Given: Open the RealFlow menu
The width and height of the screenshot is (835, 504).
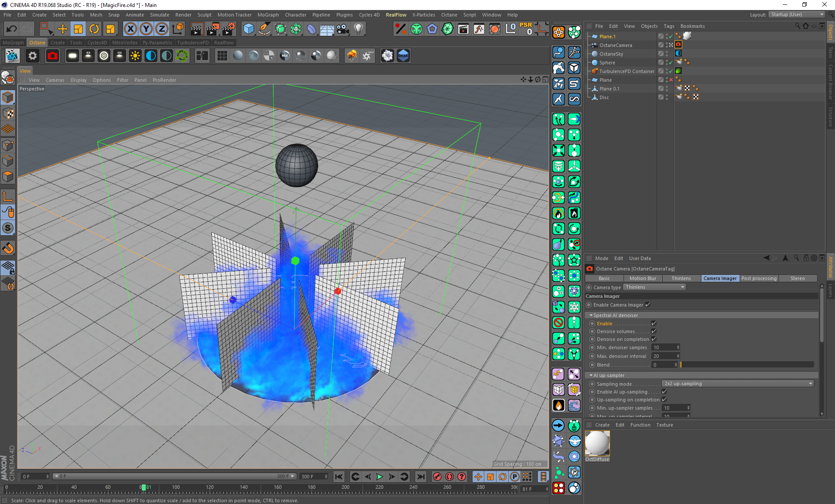Looking at the screenshot, I should point(396,15).
